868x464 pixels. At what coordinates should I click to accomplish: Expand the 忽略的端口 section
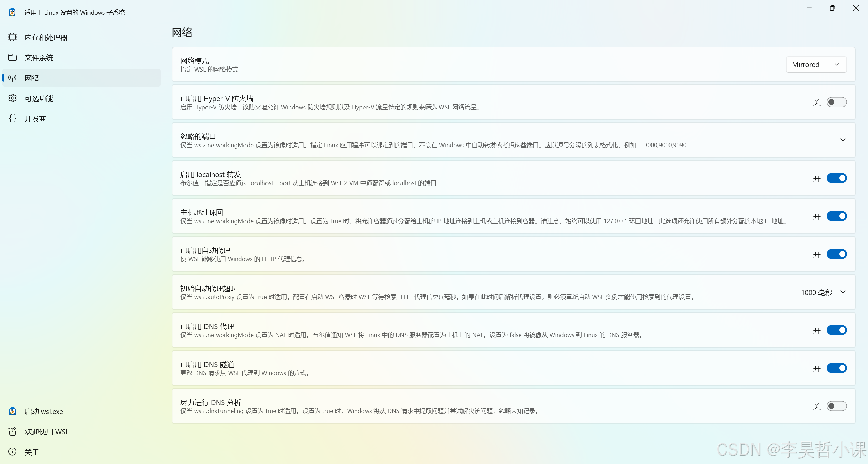pos(843,140)
